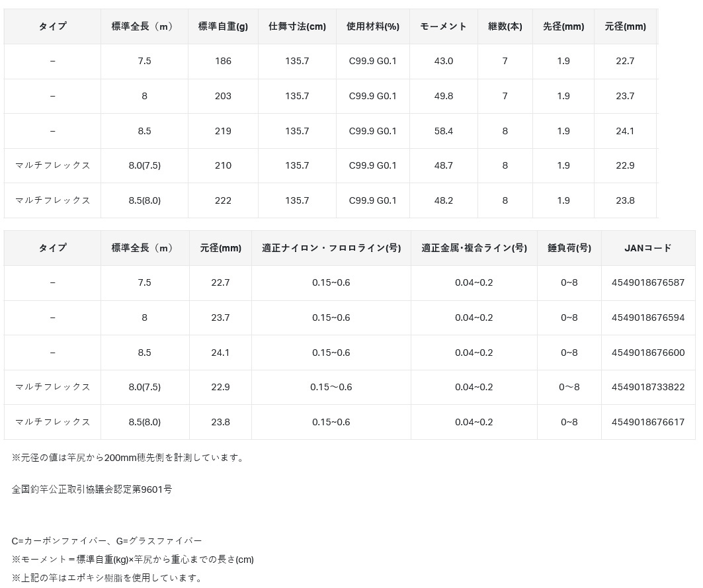
Task: Click the 先径(mm) column header
Action: [563, 26]
